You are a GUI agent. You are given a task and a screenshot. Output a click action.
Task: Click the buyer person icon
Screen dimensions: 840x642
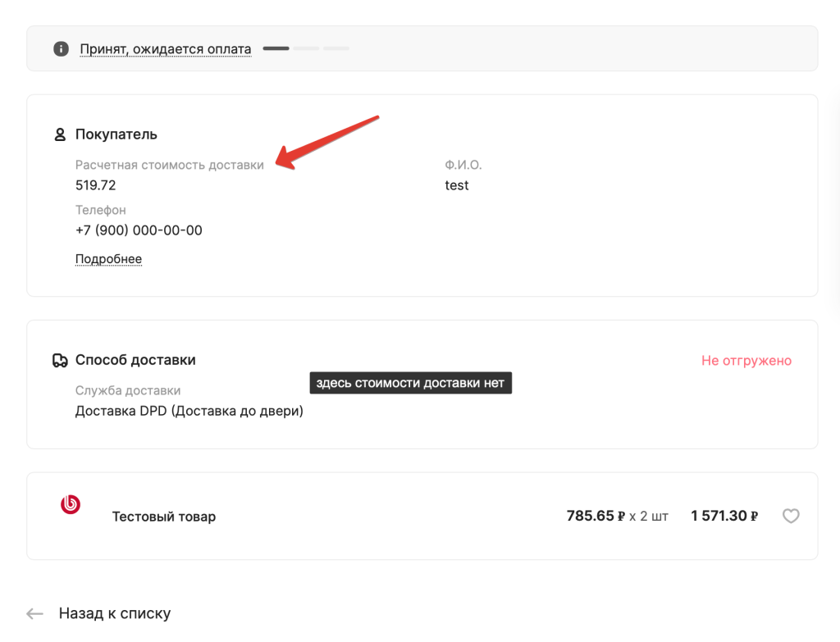(x=60, y=134)
